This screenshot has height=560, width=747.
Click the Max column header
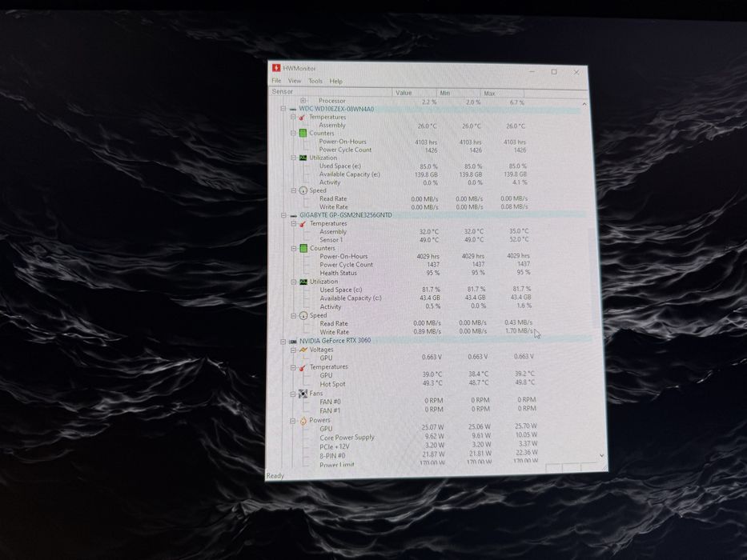[x=502, y=94]
